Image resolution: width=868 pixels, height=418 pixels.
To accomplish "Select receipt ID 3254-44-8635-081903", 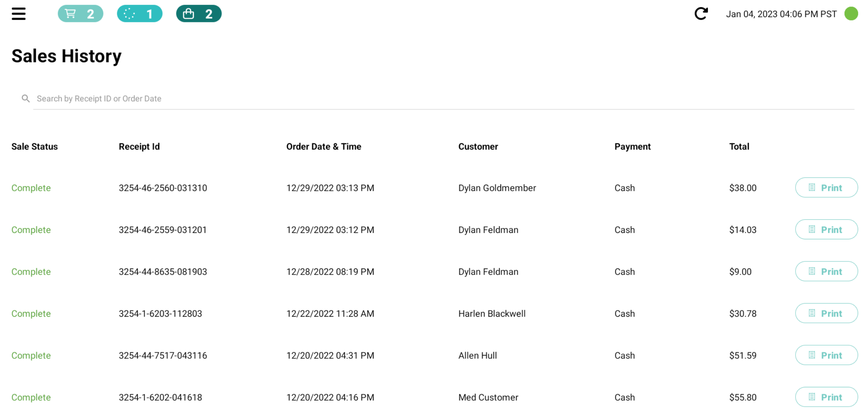I will pyautogui.click(x=163, y=272).
